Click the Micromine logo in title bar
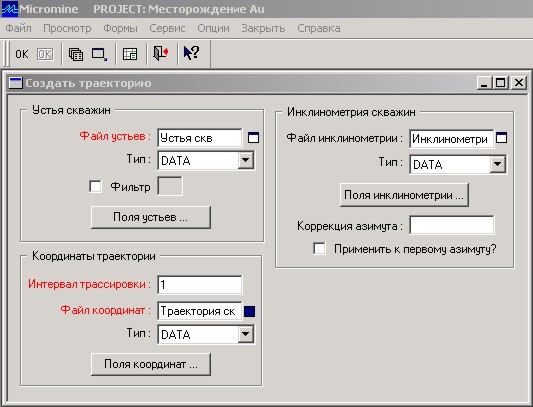Viewport: 533px width, 407px height. click(10, 9)
